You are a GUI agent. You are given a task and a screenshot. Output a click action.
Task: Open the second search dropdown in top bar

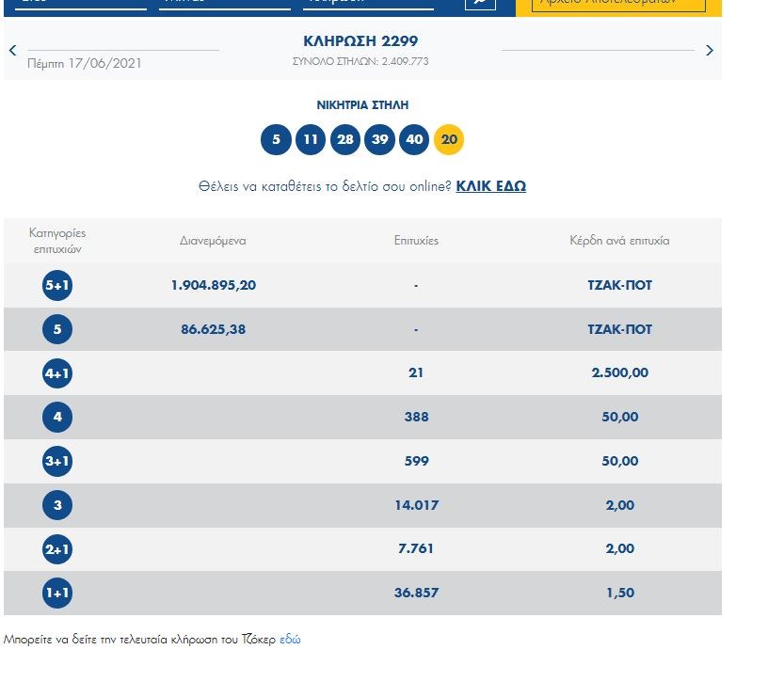coord(224,4)
